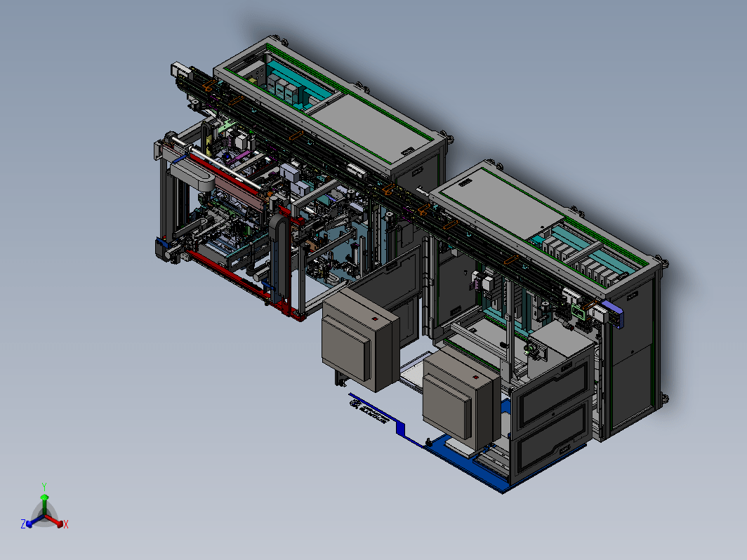Select the black vertical cable chain on red frame

pyautogui.click(x=280, y=258)
